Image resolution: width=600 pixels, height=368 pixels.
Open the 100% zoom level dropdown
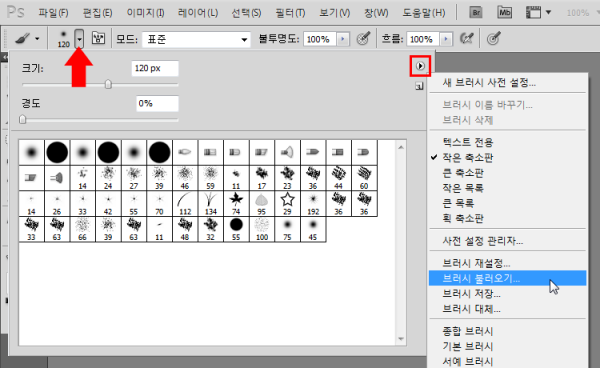pos(582,13)
